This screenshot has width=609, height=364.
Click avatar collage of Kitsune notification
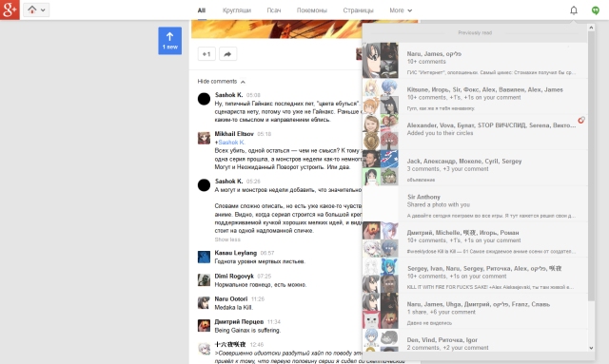[381, 96]
